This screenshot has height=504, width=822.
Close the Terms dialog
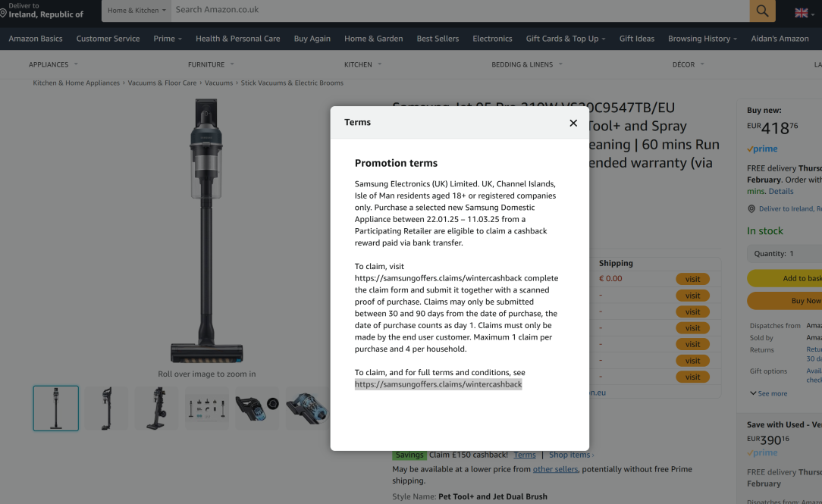pyautogui.click(x=573, y=123)
